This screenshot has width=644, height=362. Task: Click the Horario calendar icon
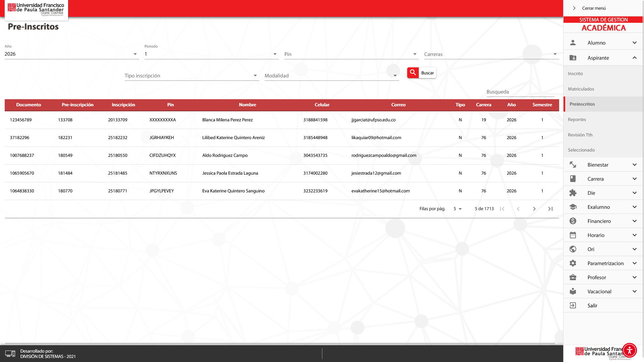click(x=573, y=235)
